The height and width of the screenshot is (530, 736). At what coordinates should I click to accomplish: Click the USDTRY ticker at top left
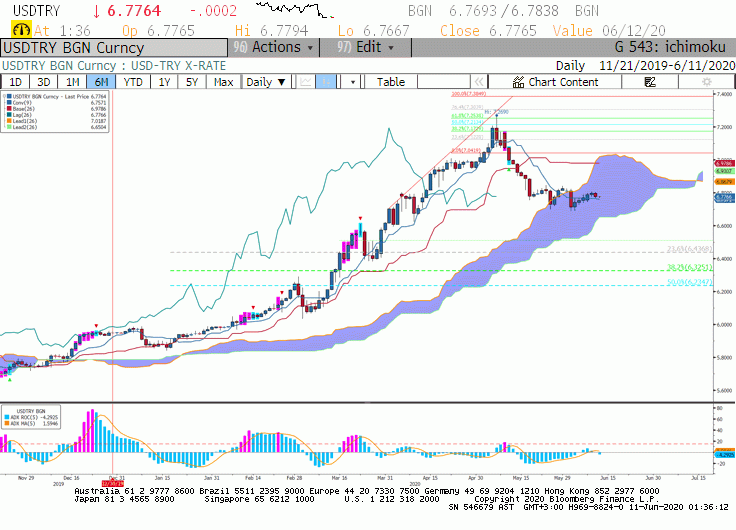36,11
